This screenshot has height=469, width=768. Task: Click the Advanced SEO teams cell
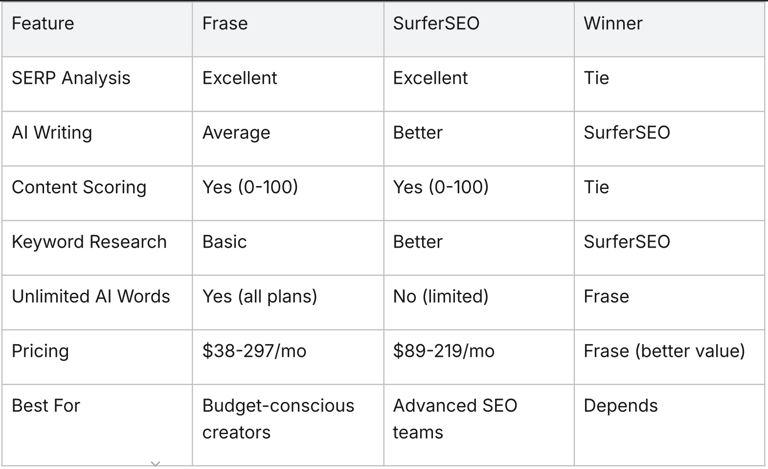tap(457, 419)
